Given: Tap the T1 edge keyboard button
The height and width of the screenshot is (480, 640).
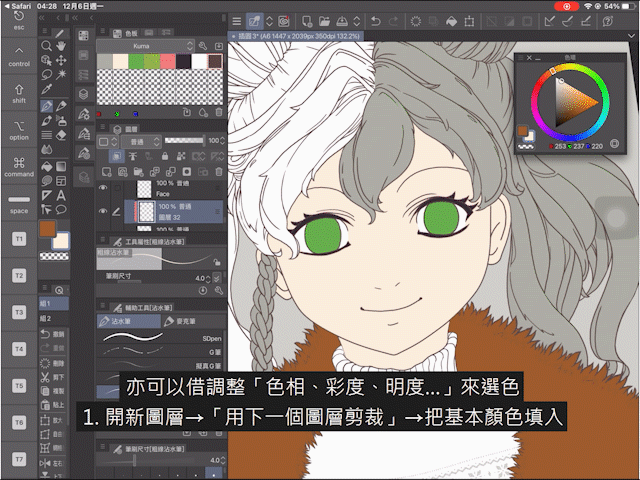Looking at the screenshot, I should (x=19, y=239).
